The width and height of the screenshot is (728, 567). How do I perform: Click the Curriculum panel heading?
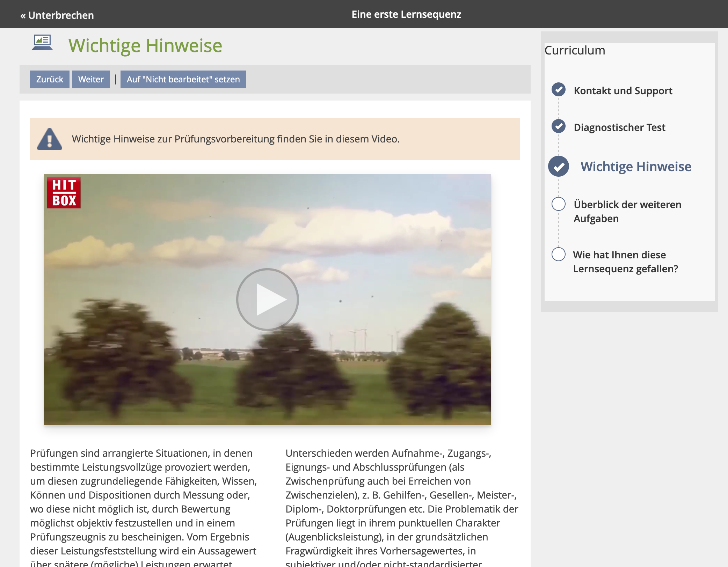pos(575,50)
